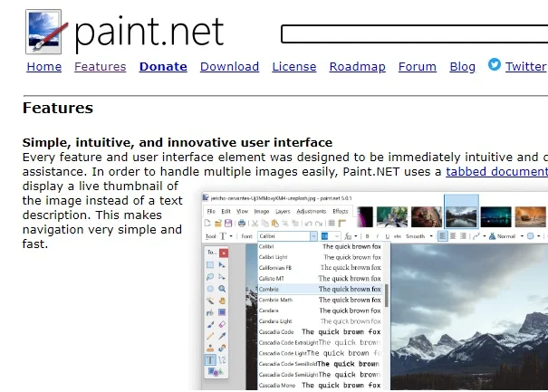Click the Print icon in toolbar
This screenshot has height=392, width=548.
pyautogui.click(x=242, y=223)
